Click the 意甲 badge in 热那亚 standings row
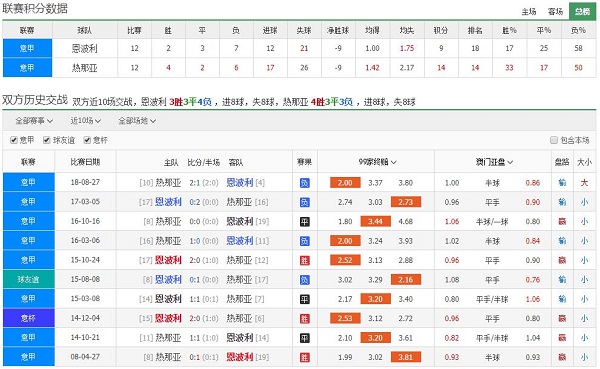Image resolution: width=600 pixels, height=369 pixels. click(x=27, y=68)
